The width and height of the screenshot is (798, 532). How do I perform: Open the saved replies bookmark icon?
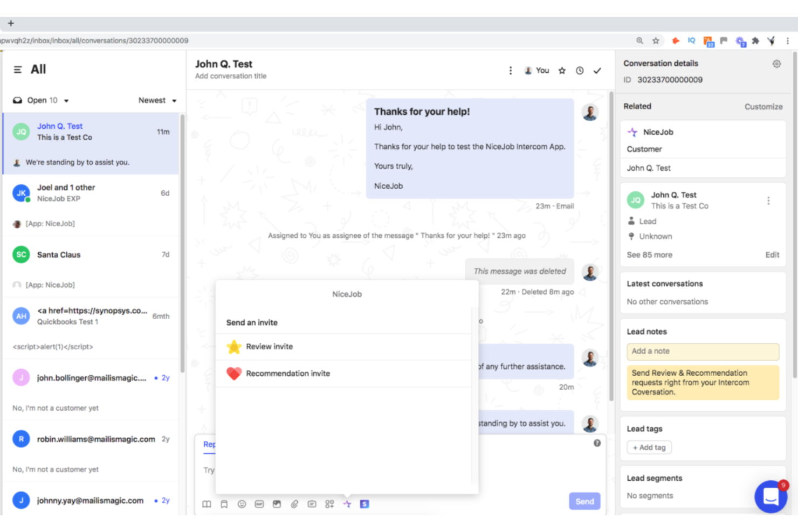[224, 504]
